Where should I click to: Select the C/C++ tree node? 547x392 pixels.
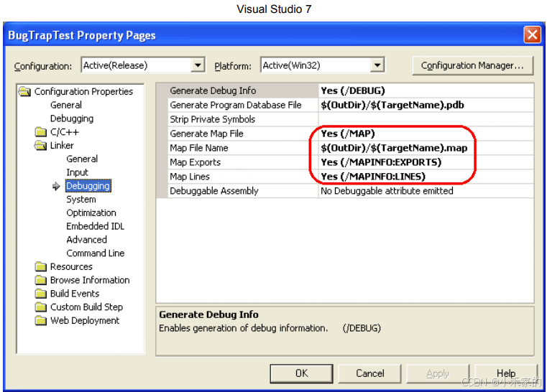tap(65, 132)
